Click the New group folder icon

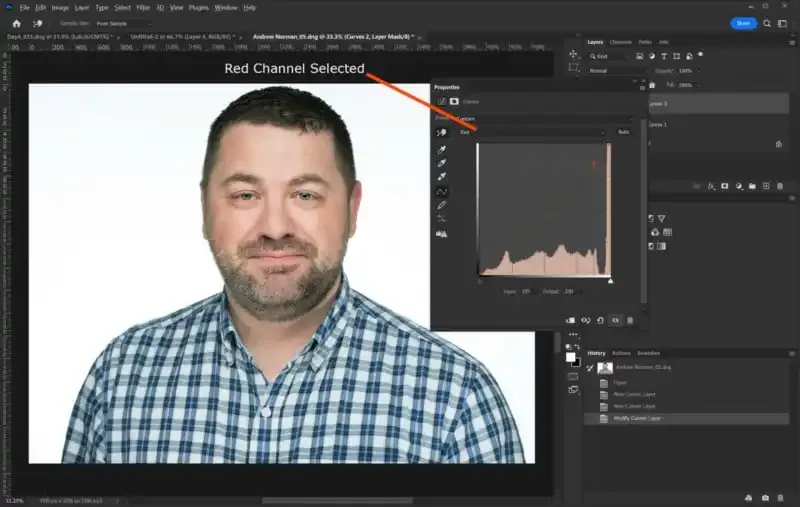coord(753,186)
